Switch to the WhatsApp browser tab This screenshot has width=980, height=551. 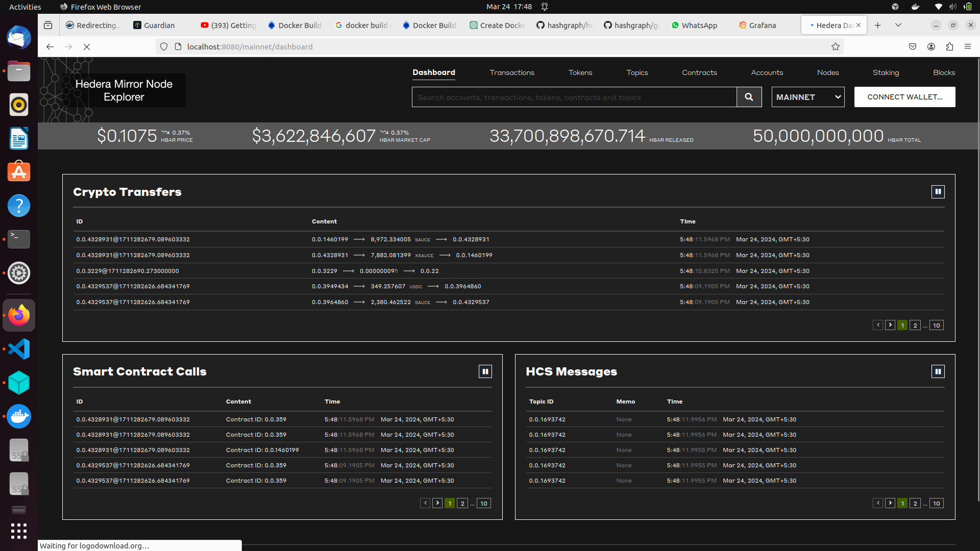(x=694, y=25)
